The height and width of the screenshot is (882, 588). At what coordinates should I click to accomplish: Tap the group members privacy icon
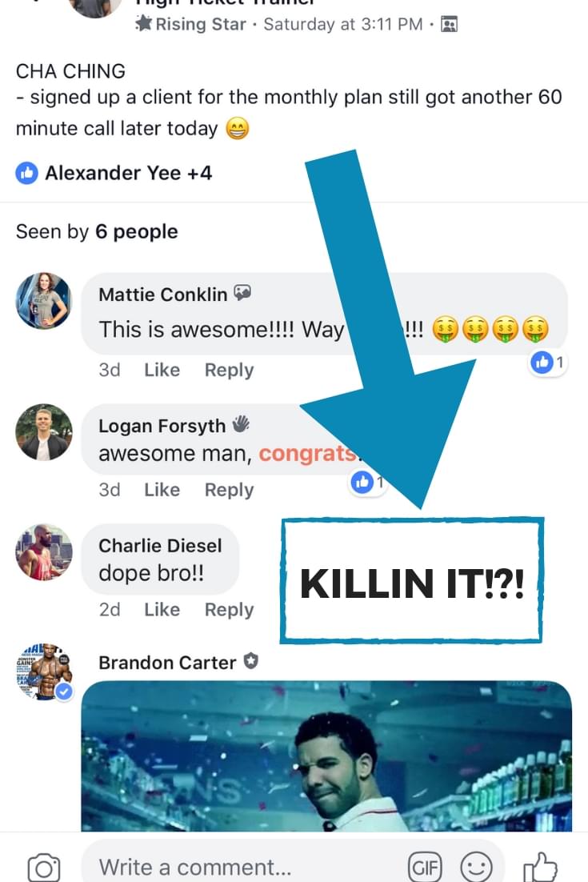(449, 24)
